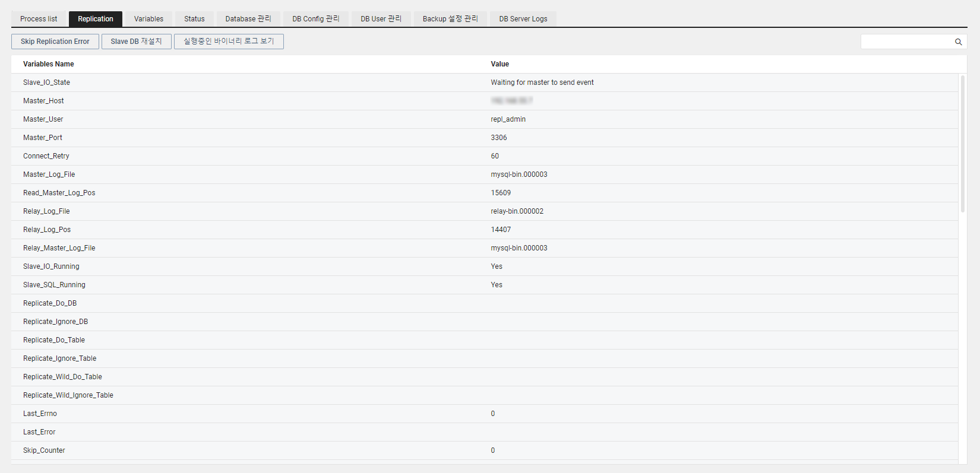980x473 pixels.
Task: Select the Replicate_Do_Table row name
Action: click(x=54, y=340)
